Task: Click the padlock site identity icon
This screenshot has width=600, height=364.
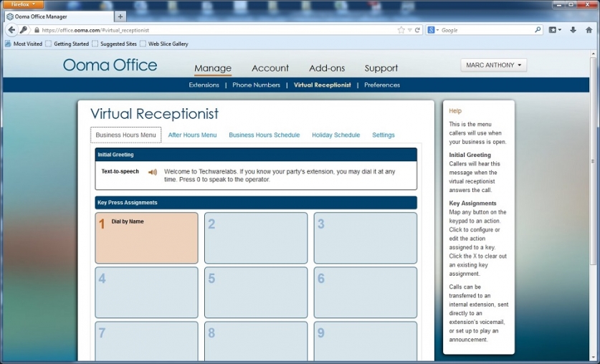Action: pos(37,30)
